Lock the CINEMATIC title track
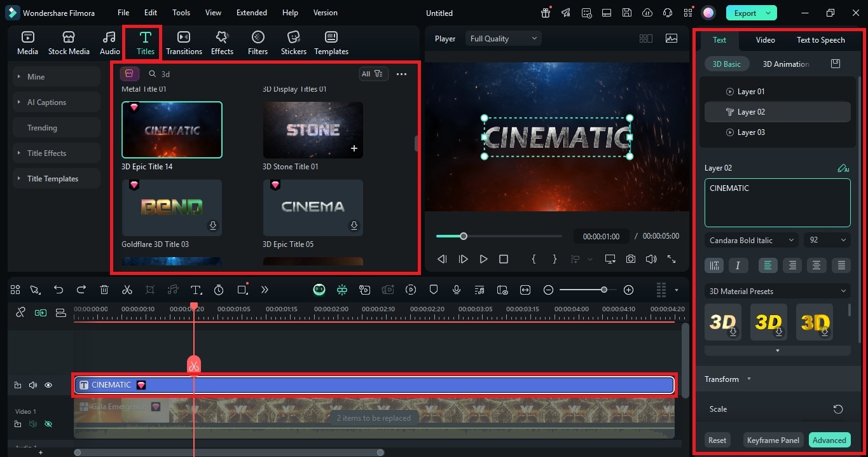 (x=17, y=385)
